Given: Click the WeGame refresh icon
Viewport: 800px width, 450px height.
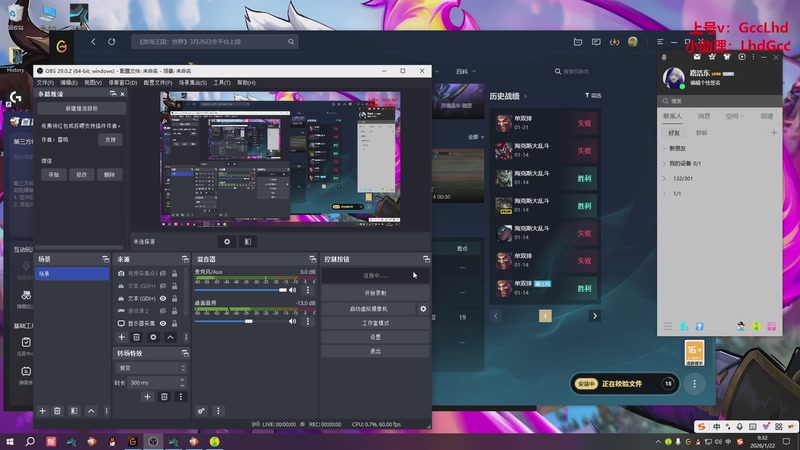Looking at the screenshot, I should [112, 42].
